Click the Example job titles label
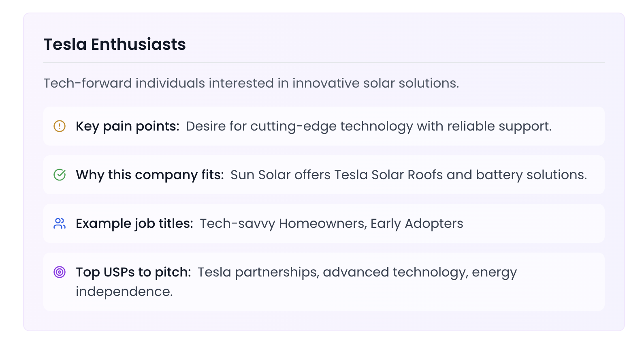This screenshot has height=343, width=644. tap(134, 224)
